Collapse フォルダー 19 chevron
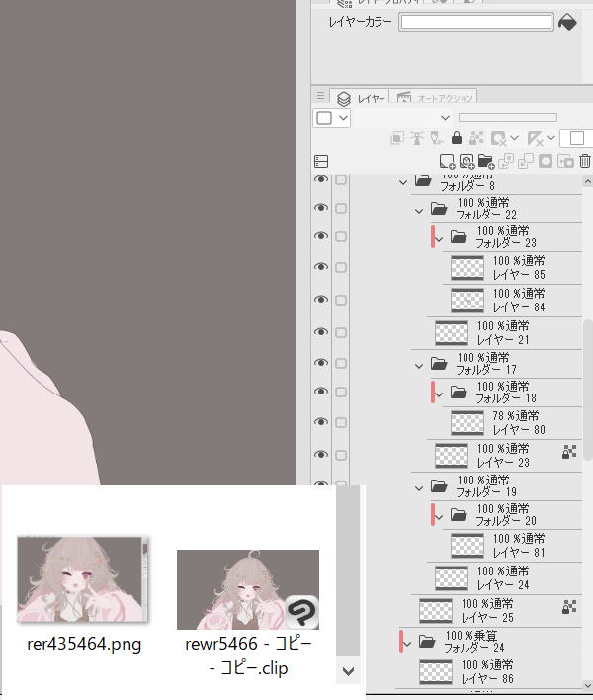Screen dimensions: 593x700 (x=419, y=488)
